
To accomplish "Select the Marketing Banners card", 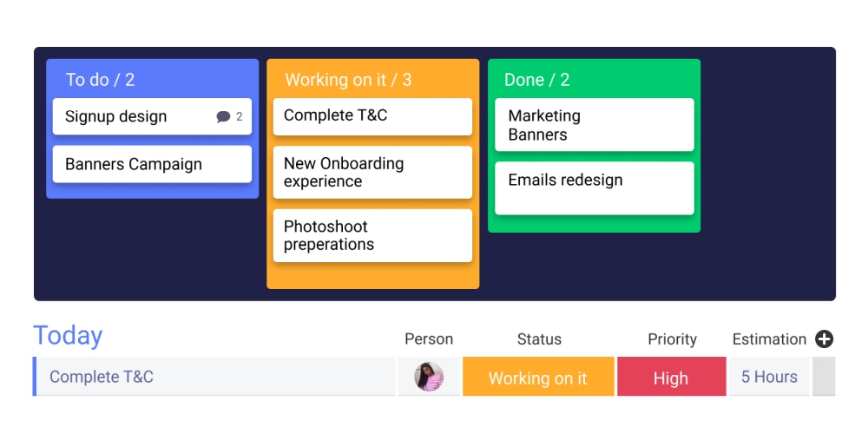I will click(594, 125).
